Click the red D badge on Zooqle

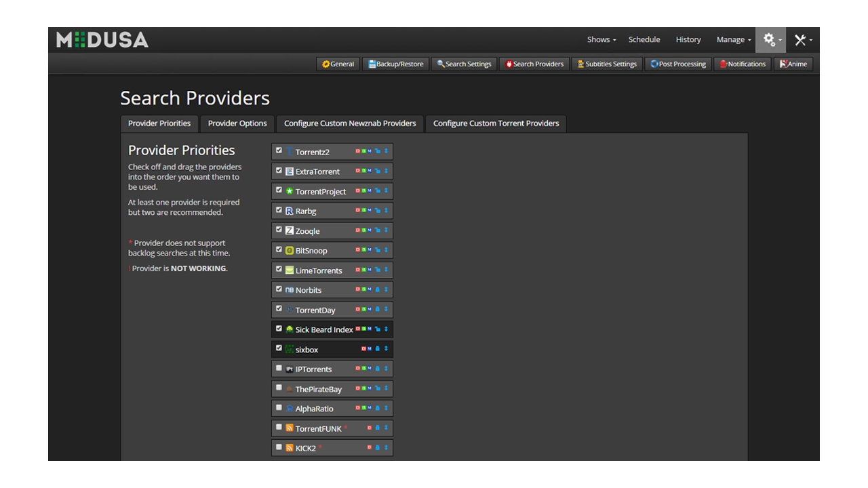(x=357, y=230)
